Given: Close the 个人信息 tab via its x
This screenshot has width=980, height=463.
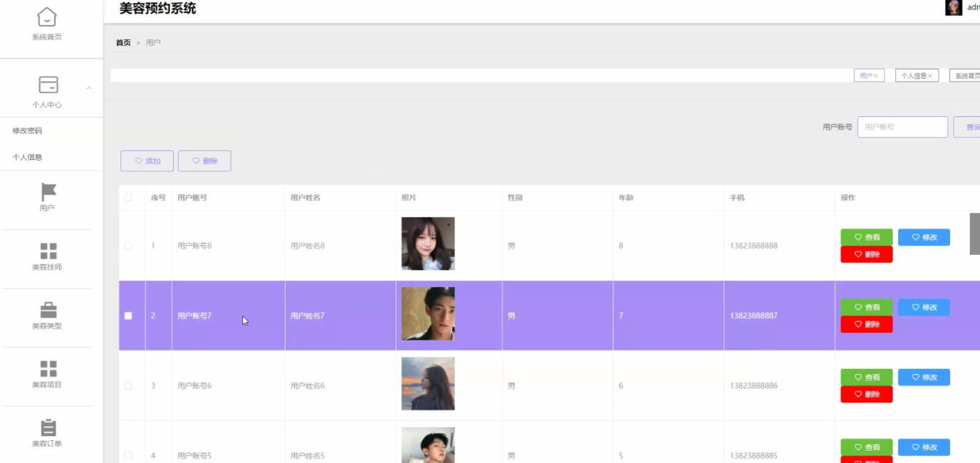Looking at the screenshot, I should tap(930, 76).
